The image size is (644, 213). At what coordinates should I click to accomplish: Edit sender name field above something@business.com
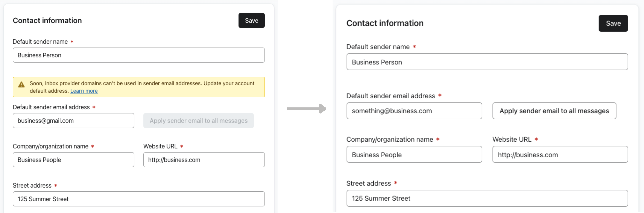pos(487,62)
